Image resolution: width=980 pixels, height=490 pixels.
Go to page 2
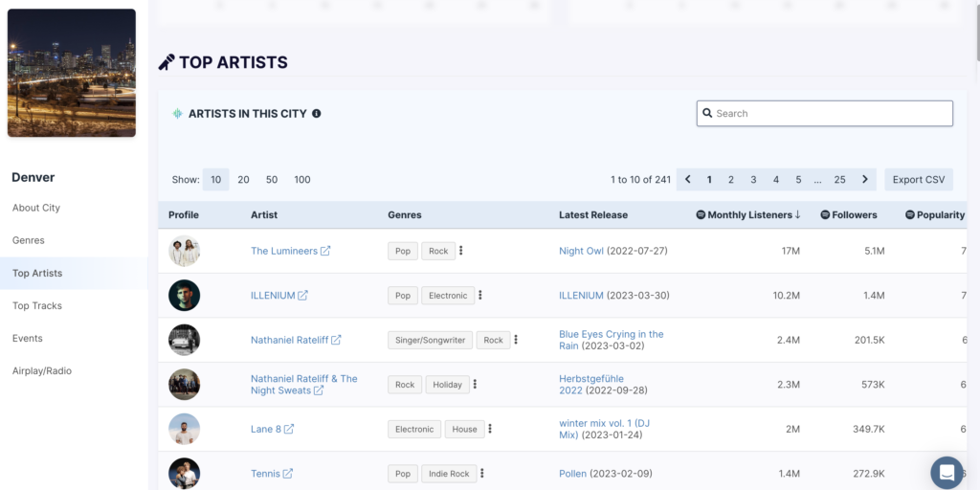(730, 179)
